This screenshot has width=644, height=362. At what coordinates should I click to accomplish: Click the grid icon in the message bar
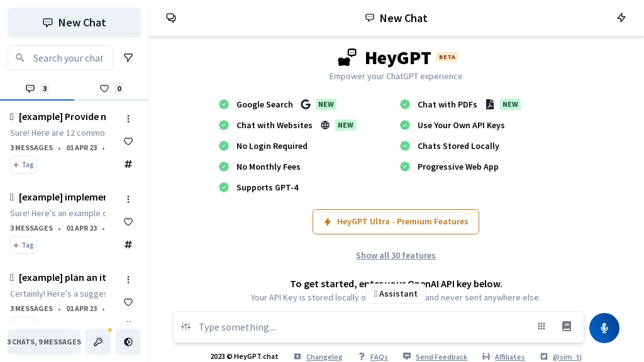click(541, 326)
